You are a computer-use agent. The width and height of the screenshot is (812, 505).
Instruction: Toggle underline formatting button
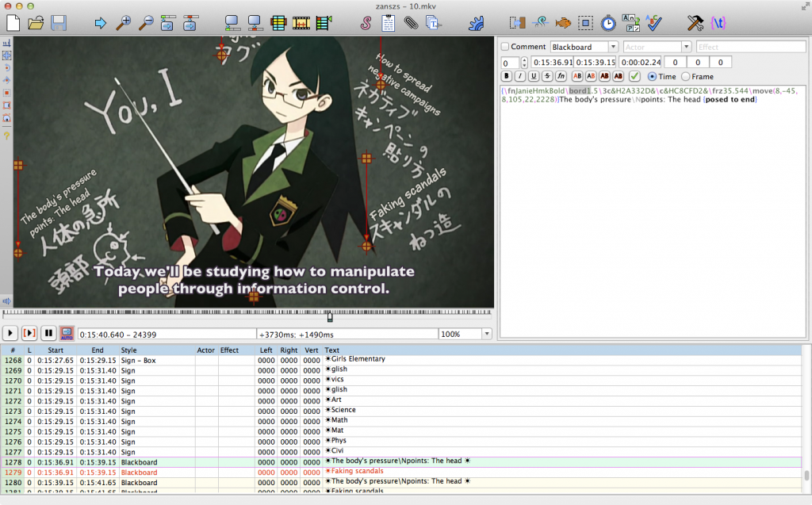click(x=534, y=77)
